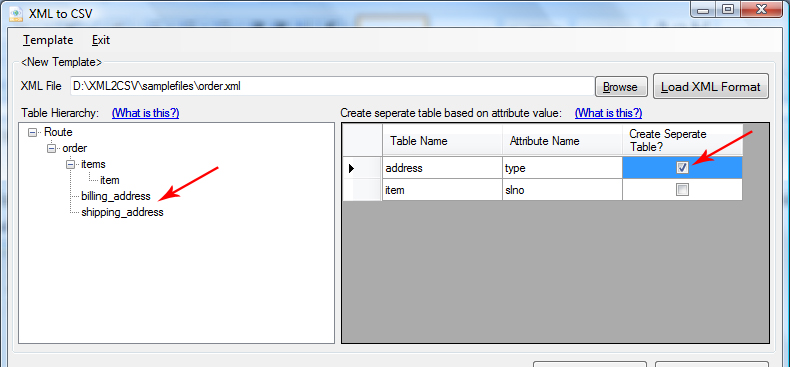
Task: Check separate table for item row
Action: [682, 190]
